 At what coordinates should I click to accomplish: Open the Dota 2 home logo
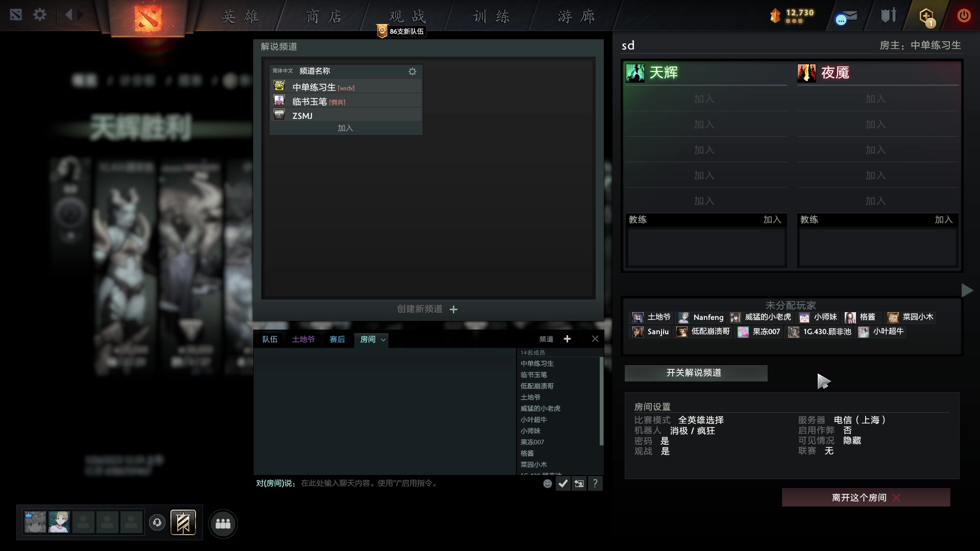pyautogui.click(x=148, y=18)
